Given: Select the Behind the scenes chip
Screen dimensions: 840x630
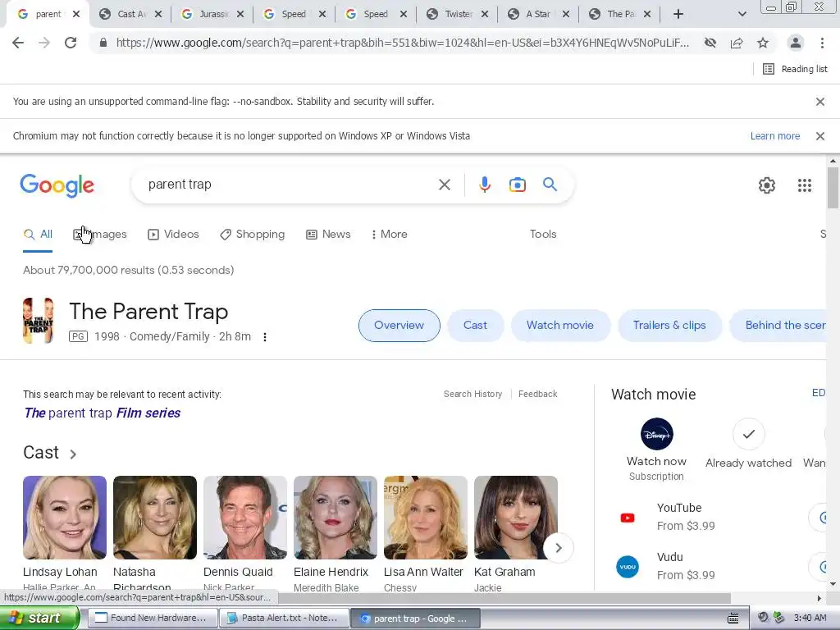Looking at the screenshot, I should [779, 325].
